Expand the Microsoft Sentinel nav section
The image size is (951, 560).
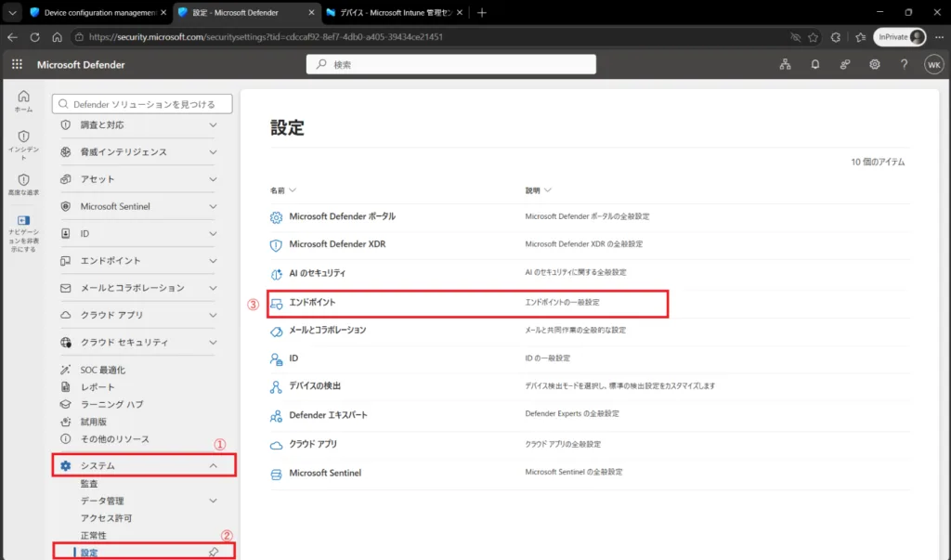tap(213, 207)
